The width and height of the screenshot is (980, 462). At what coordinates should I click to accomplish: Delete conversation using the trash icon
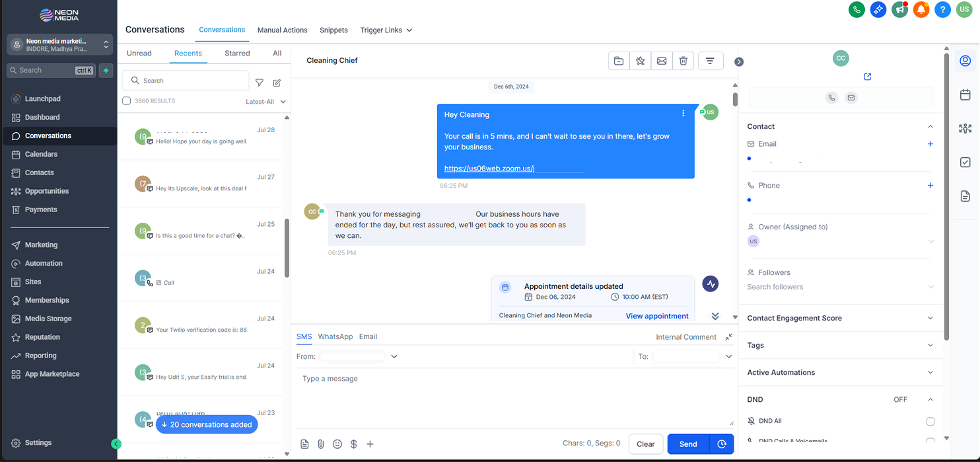pos(683,61)
